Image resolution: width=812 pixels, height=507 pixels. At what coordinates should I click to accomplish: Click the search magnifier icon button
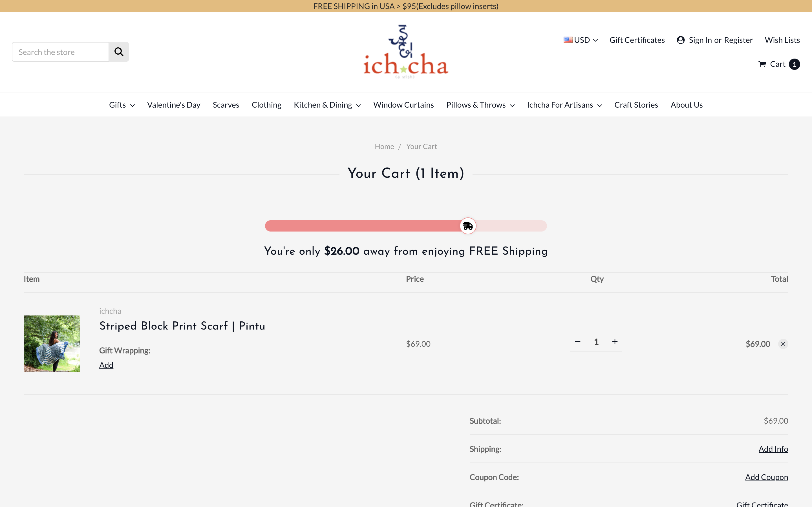pyautogui.click(x=118, y=52)
